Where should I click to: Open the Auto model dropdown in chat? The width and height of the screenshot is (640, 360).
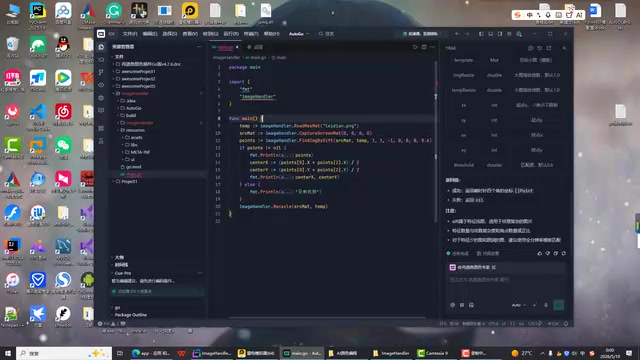point(518,305)
